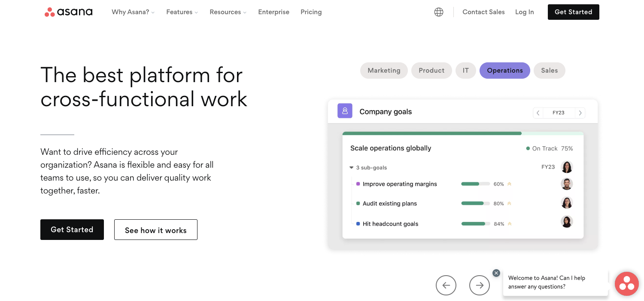
Task: Click the welcome chat message text
Action: [547, 282]
